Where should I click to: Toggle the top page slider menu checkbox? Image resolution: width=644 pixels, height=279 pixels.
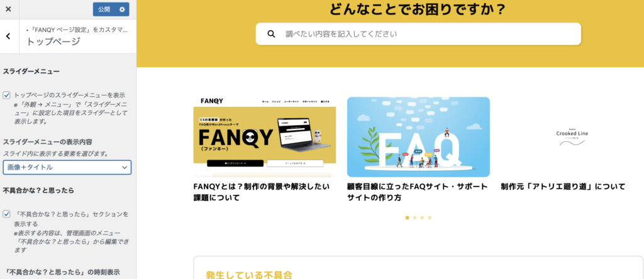(6, 95)
